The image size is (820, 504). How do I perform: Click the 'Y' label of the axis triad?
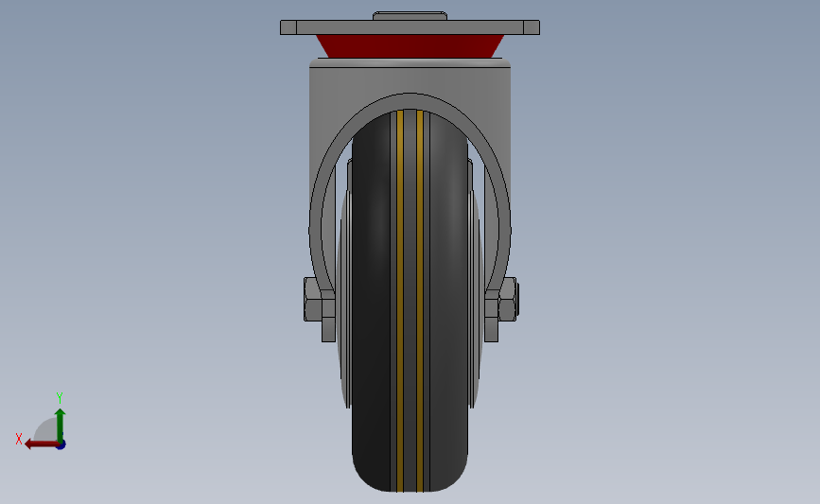[x=60, y=398]
